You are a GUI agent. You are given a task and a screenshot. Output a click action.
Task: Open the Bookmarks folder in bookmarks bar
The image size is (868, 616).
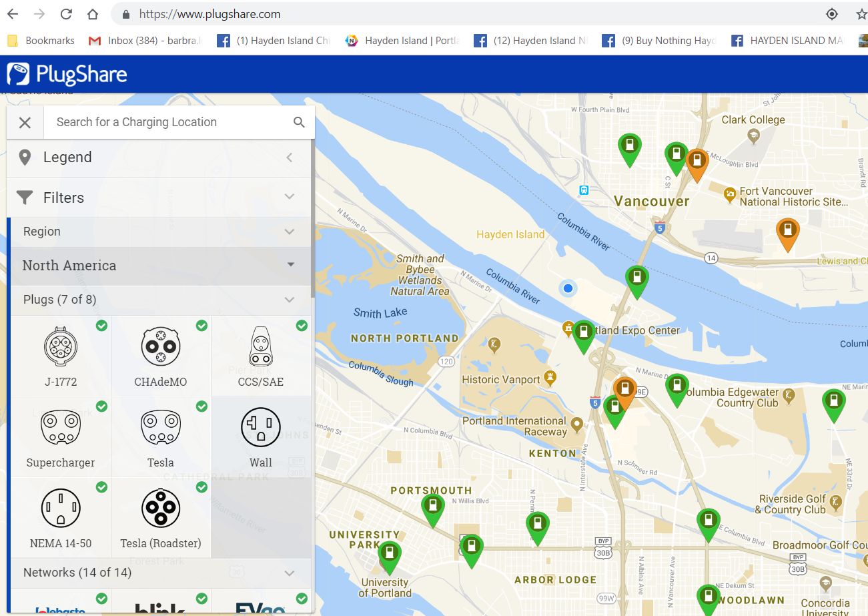pyautogui.click(x=41, y=41)
